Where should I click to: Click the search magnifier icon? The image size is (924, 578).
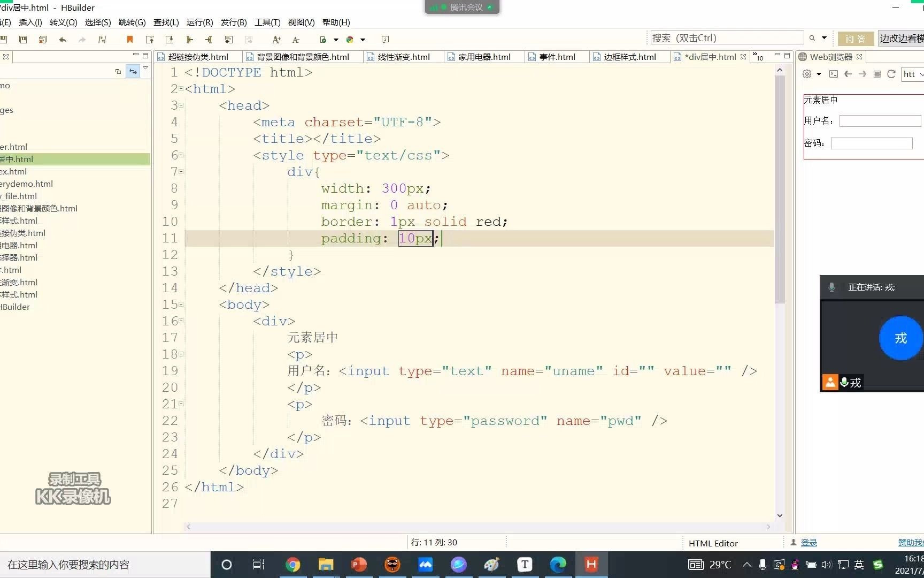point(812,38)
